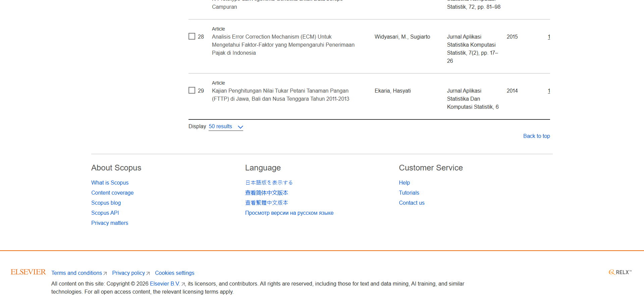
Task: Open the What is Scopus link
Action: (110, 183)
